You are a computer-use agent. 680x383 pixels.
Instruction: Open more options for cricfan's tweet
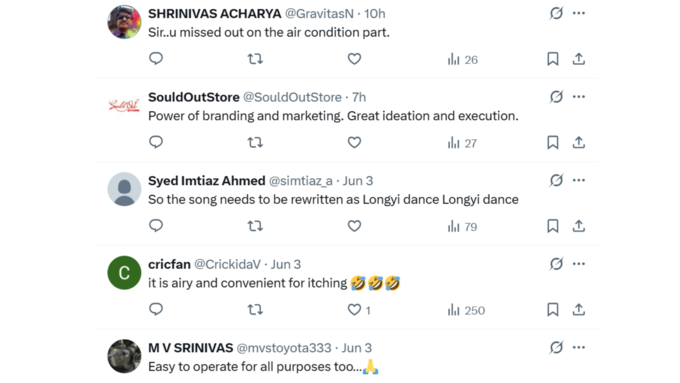pyautogui.click(x=579, y=264)
